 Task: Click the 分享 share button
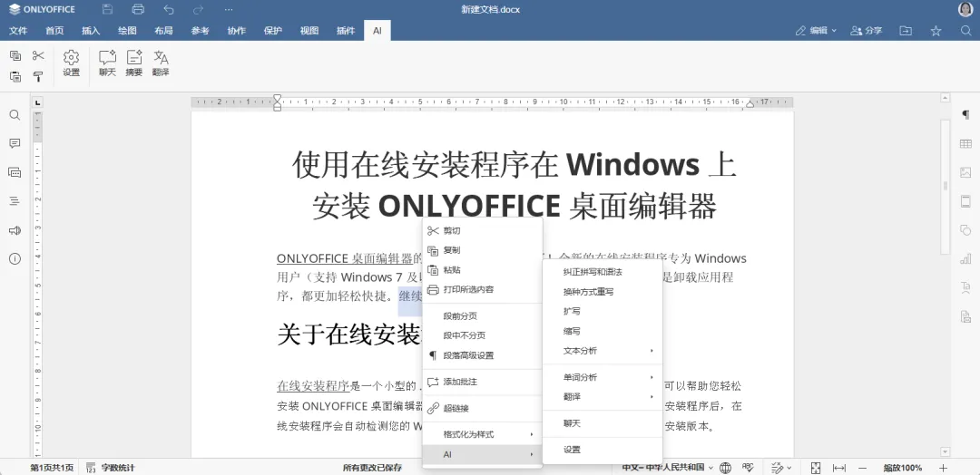point(867,31)
